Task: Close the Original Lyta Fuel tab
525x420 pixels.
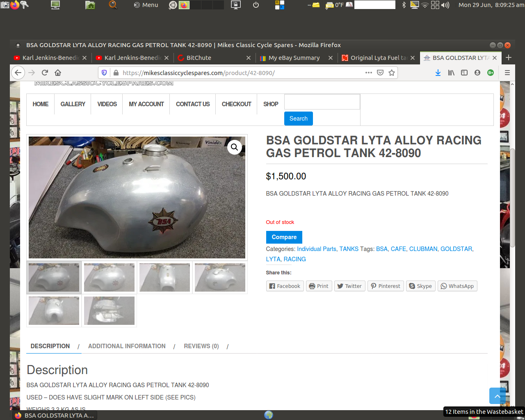Action: (413, 58)
